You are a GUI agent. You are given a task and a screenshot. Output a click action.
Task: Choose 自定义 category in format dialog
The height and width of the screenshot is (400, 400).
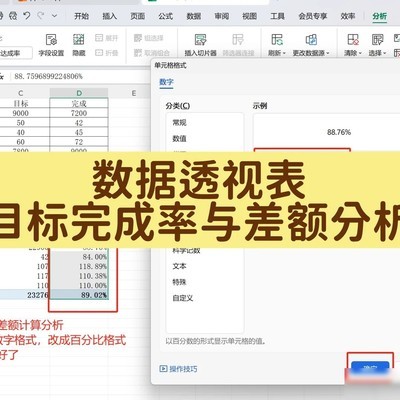[183, 298]
